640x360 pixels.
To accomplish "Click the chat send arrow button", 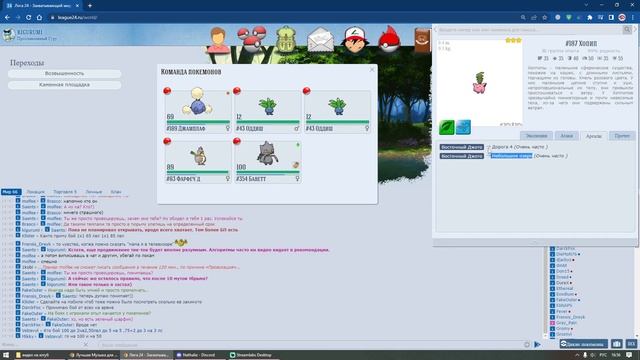I will (538, 345).
